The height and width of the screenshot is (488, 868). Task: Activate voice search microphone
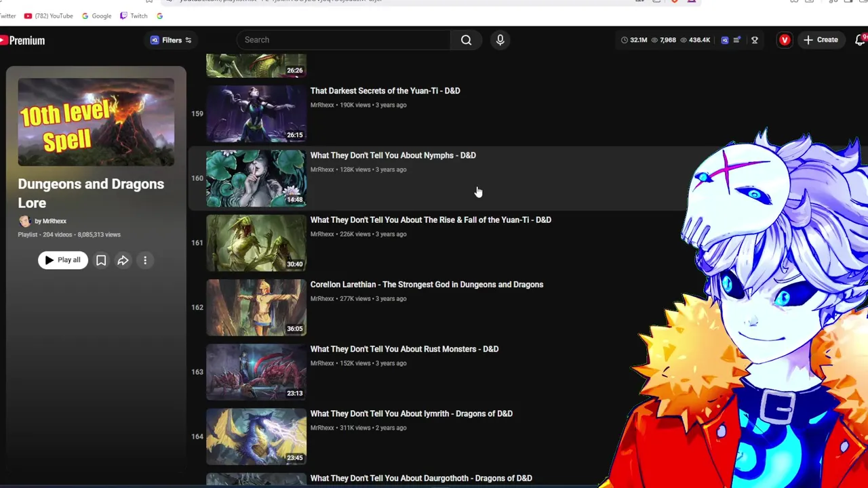click(500, 40)
